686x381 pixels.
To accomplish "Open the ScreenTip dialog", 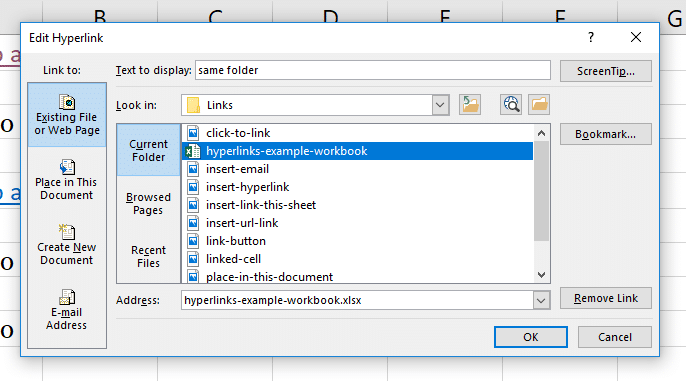I will [606, 71].
